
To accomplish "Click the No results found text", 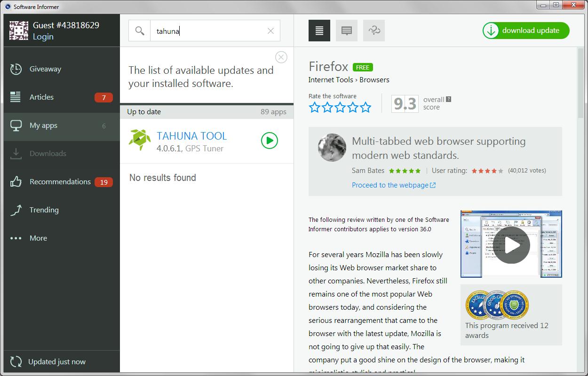I will (x=163, y=178).
